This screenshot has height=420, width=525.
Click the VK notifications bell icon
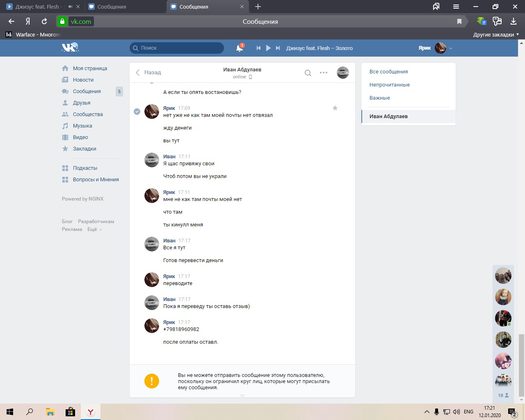240,48
